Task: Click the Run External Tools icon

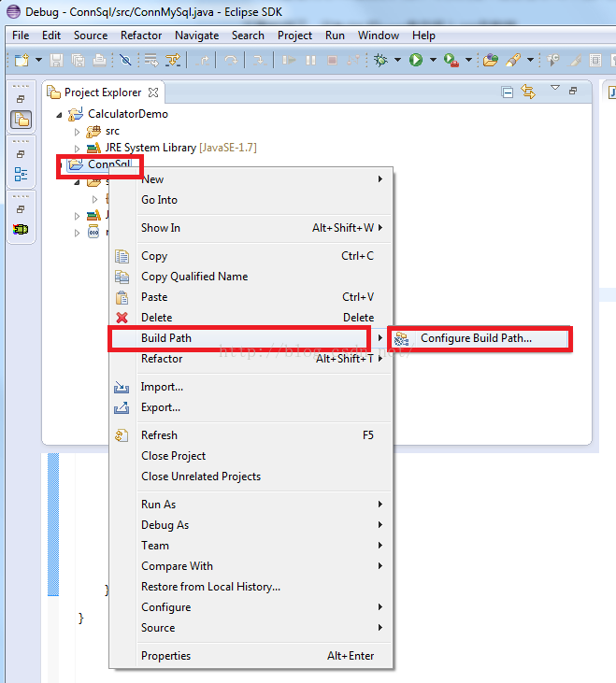Action: click(451, 60)
